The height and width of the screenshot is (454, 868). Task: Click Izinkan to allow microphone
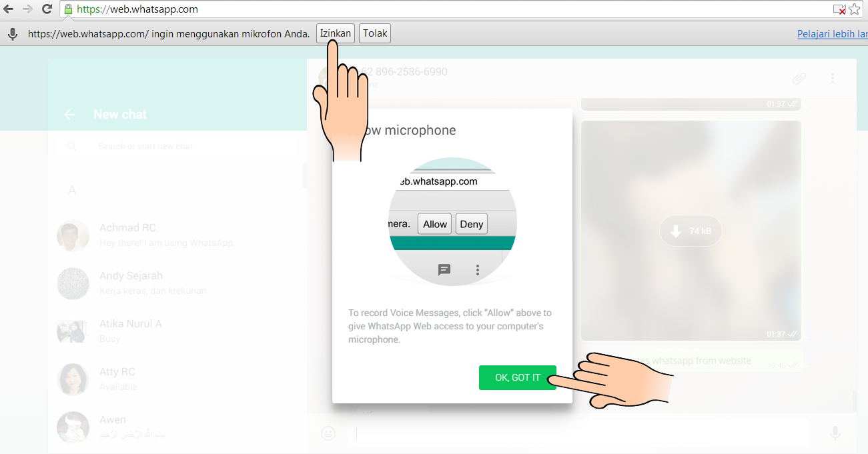[336, 33]
